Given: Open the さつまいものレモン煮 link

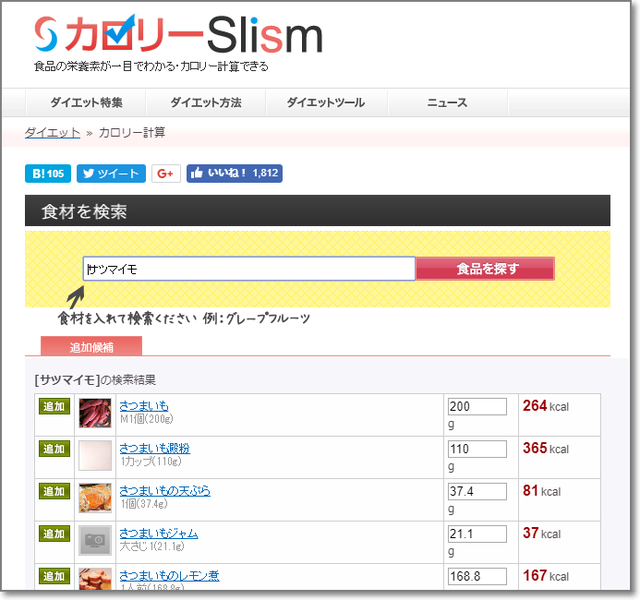Looking at the screenshot, I should pos(171,576).
